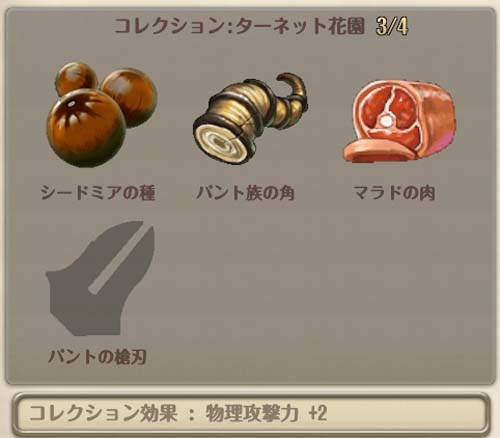Image resolution: width=500 pixels, height=438 pixels.
Task: Click the マラドの肉 item label
Action: pos(394,192)
